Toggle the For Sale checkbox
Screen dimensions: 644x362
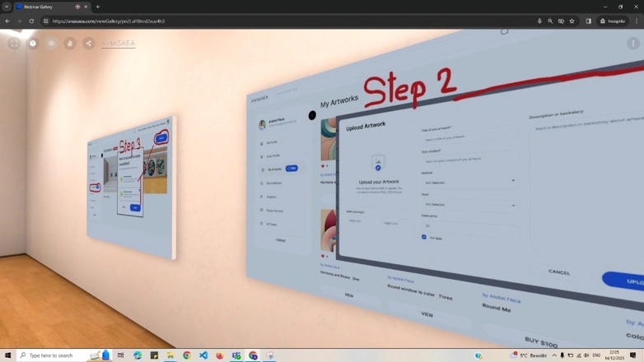coord(424,237)
